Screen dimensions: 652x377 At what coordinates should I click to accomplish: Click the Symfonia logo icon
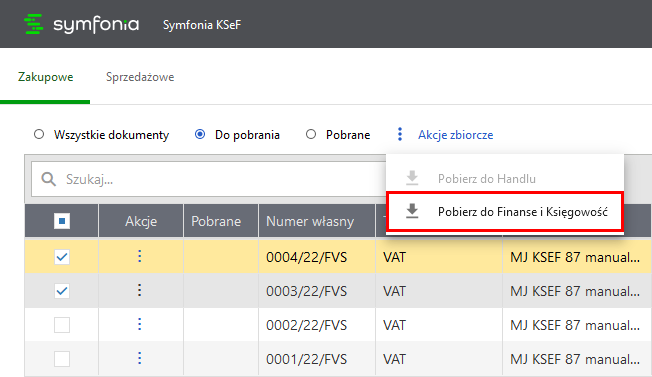[33, 24]
